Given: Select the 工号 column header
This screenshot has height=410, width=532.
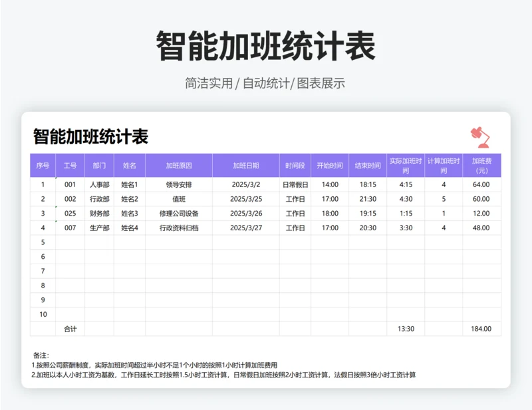Looking at the screenshot, I should [x=70, y=166].
